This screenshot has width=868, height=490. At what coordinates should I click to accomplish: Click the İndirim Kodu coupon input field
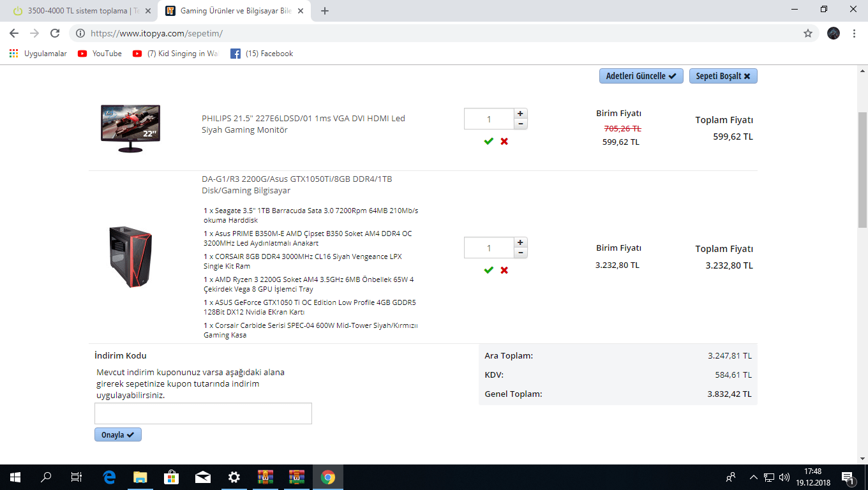203,413
